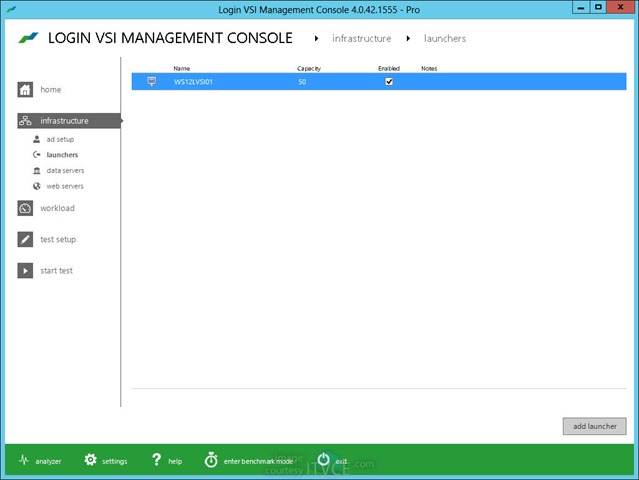Click the home house icon in the sidebar
Viewport: 639px width, 480px height.
click(25, 90)
